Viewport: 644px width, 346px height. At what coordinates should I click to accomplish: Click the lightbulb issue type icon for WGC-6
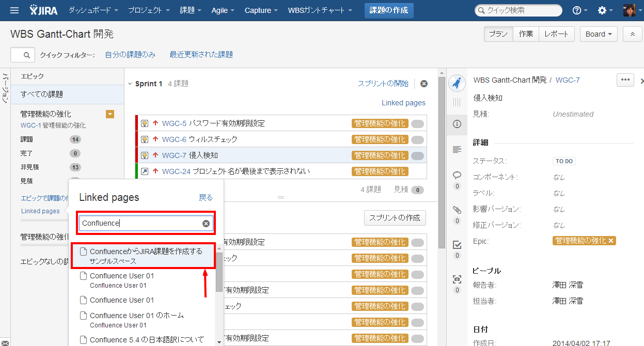[145, 139]
